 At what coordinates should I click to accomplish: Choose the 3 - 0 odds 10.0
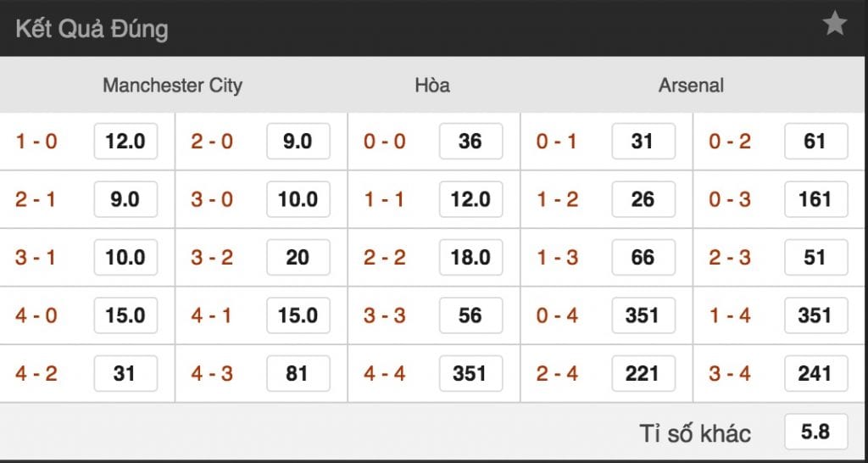[x=298, y=199]
